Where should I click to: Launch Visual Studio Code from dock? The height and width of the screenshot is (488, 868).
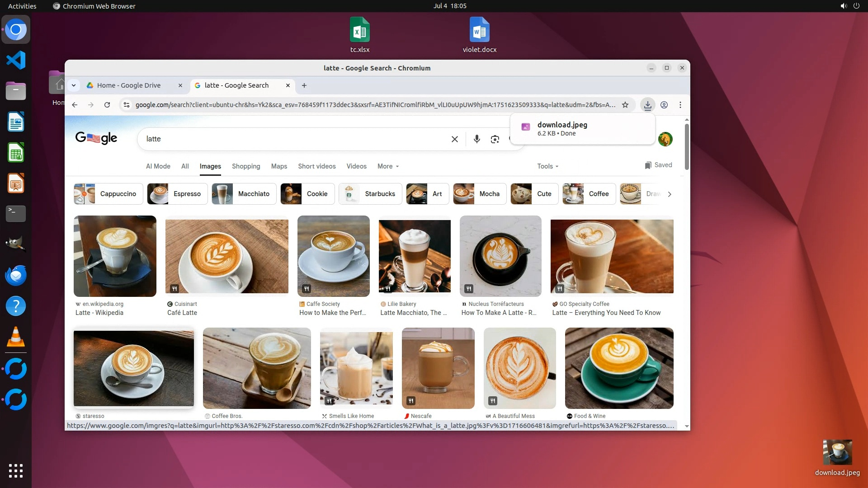click(16, 60)
